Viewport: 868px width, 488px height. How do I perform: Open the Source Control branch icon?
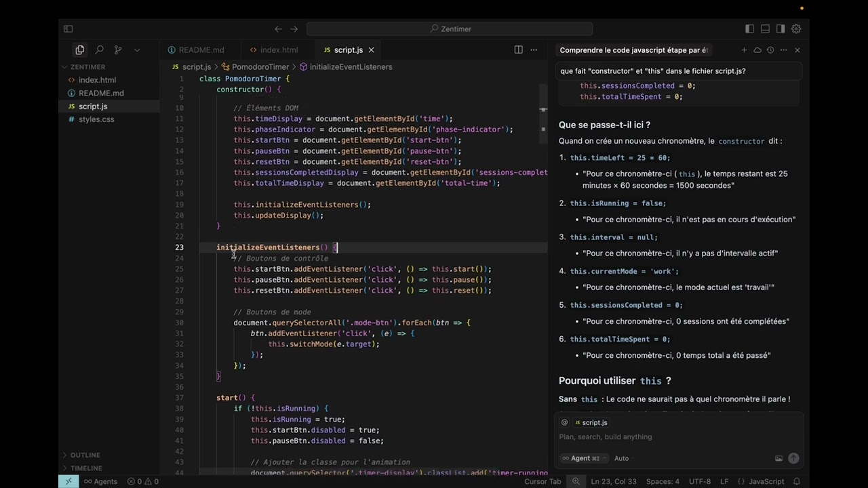click(118, 49)
